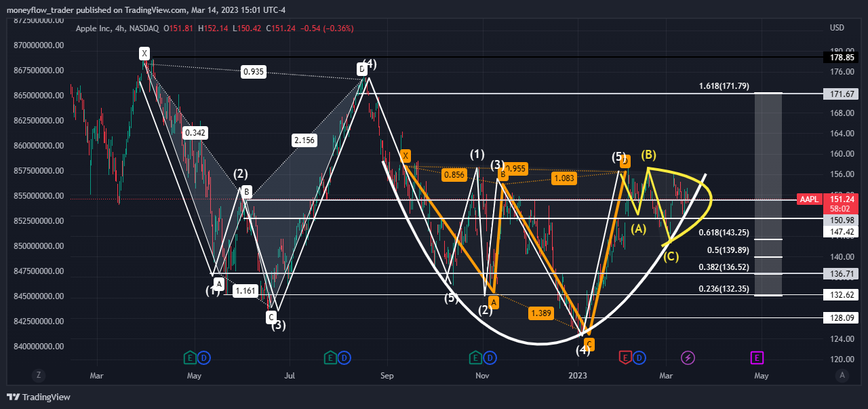Select the orange D pattern point label
The width and height of the screenshot is (868, 409).
pyautogui.click(x=625, y=161)
